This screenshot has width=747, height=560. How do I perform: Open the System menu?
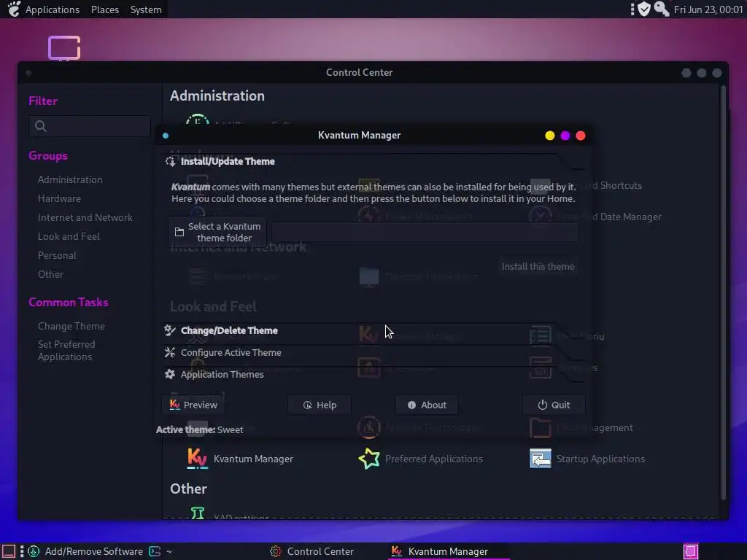coord(146,9)
